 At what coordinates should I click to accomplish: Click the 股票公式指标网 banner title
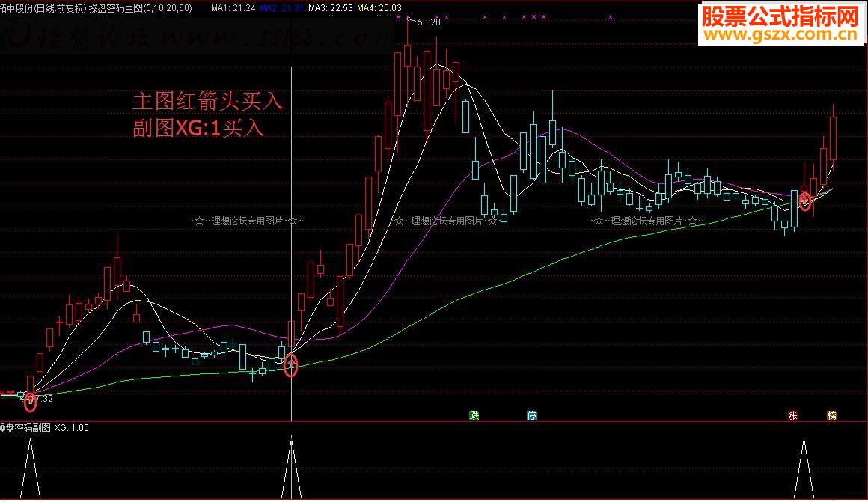click(780, 16)
